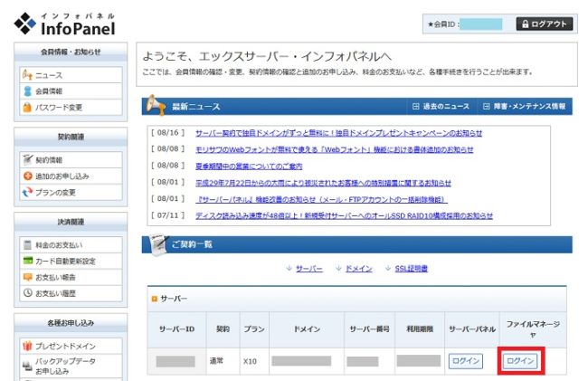
Task: Open the 会員情報 sidebar menu item
Action: 71,91
